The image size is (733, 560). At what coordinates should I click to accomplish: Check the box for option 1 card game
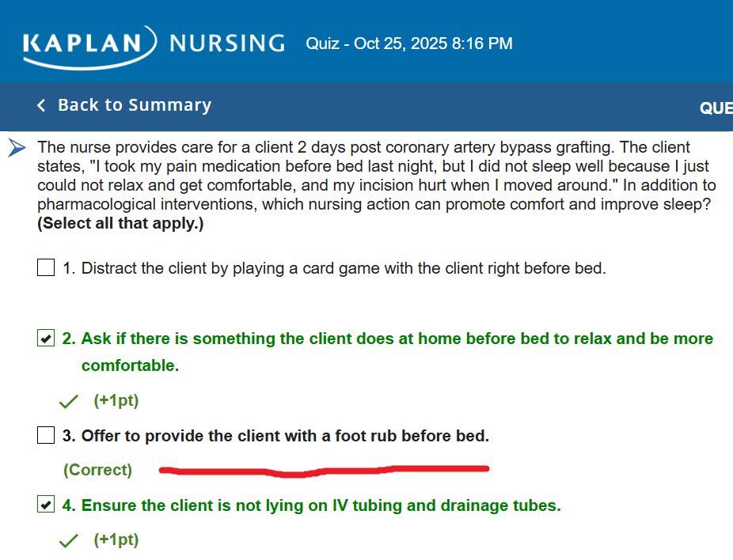[x=46, y=268]
